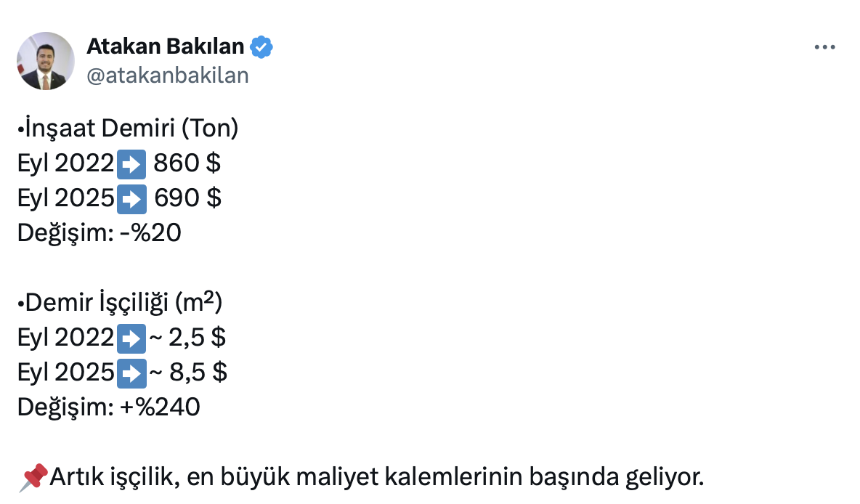Click the arrow emoji before ~ 8,5 $
This screenshot has width=860, height=504.
click(x=131, y=373)
